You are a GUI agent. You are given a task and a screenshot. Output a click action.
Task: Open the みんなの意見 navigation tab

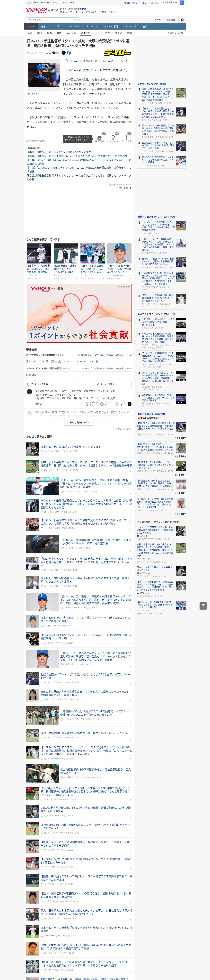pos(111,27)
